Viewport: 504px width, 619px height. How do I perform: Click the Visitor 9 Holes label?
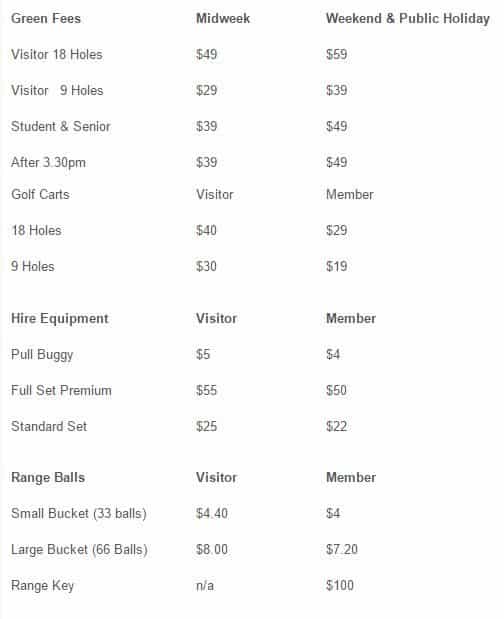pyautogui.click(x=57, y=90)
